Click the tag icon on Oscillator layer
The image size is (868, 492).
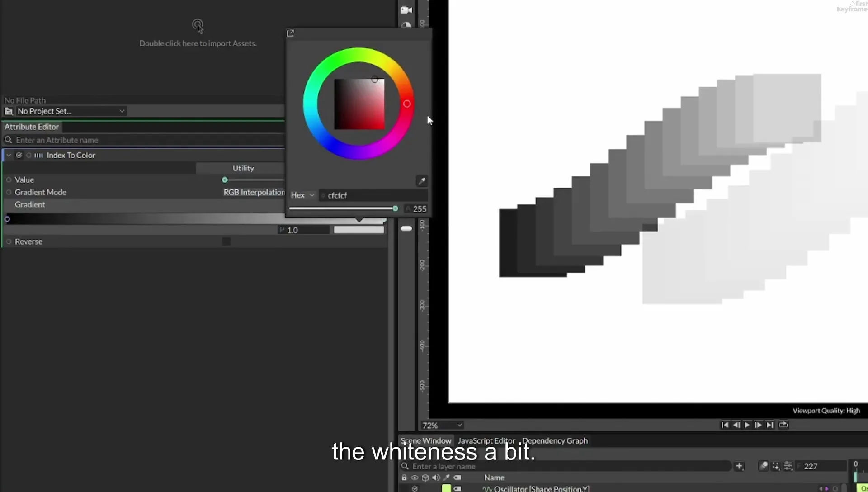[458, 488]
